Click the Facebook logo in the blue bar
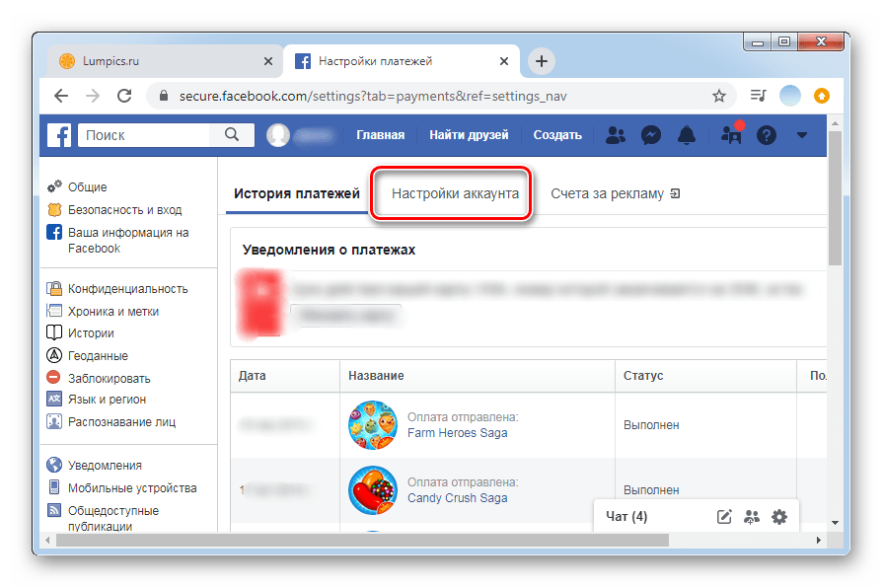The width and height of the screenshot is (883, 588). coord(59,135)
